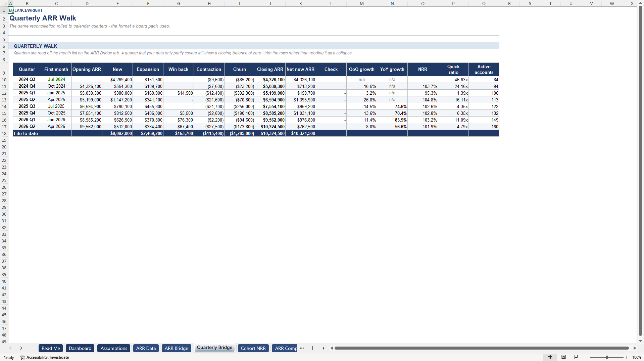The image size is (644, 361).
Task: Click zoom out minus icon
Action: tap(587, 357)
